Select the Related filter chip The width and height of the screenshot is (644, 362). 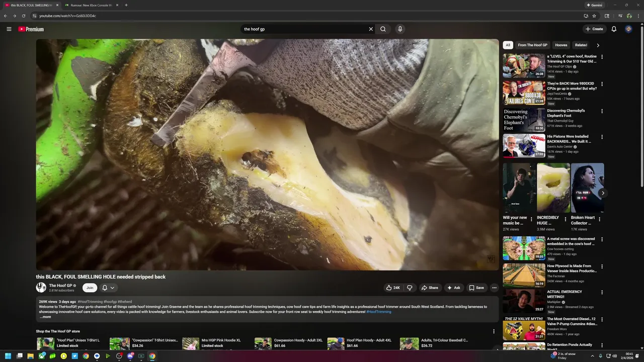click(581, 45)
